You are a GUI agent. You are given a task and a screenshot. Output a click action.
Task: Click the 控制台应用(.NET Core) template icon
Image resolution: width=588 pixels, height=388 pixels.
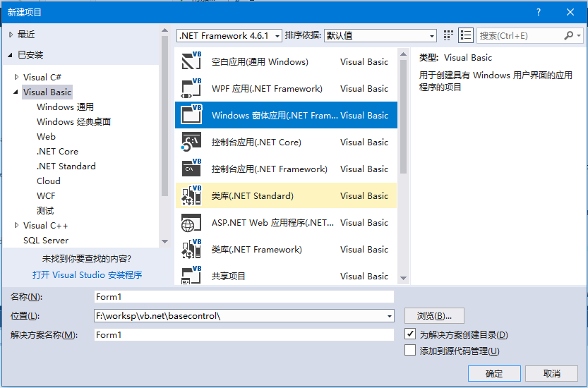(191, 142)
